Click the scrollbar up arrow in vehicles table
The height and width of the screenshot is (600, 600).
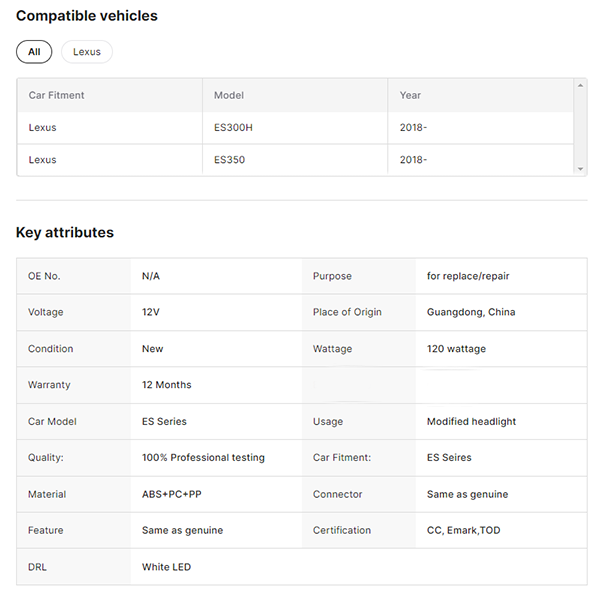pyautogui.click(x=581, y=85)
